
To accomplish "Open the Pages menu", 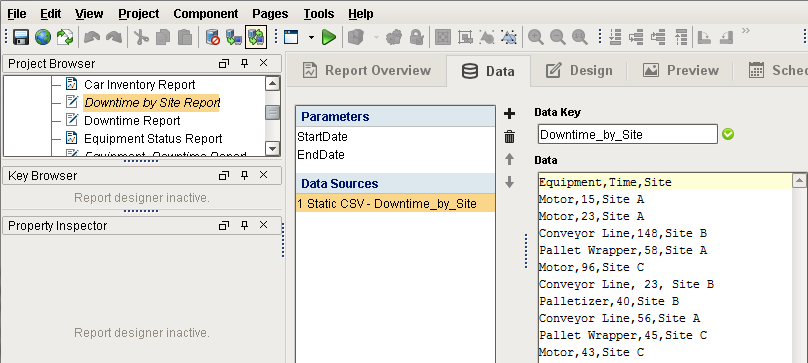I will pos(270,14).
